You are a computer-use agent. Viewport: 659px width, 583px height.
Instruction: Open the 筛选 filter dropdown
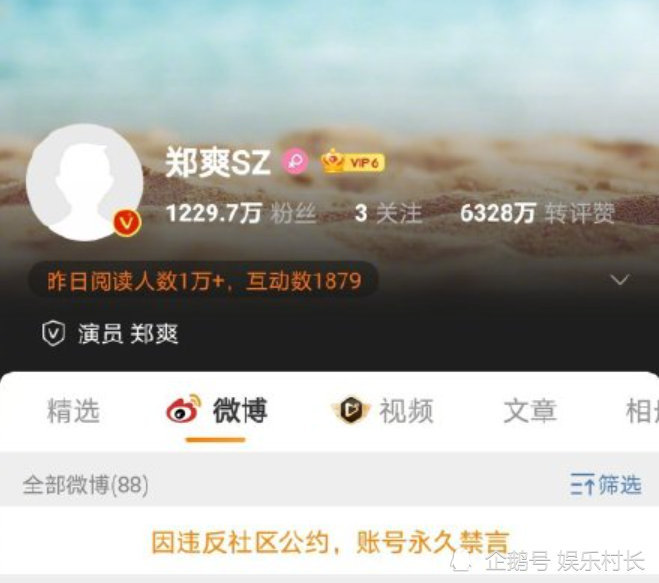click(x=606, y=484)
